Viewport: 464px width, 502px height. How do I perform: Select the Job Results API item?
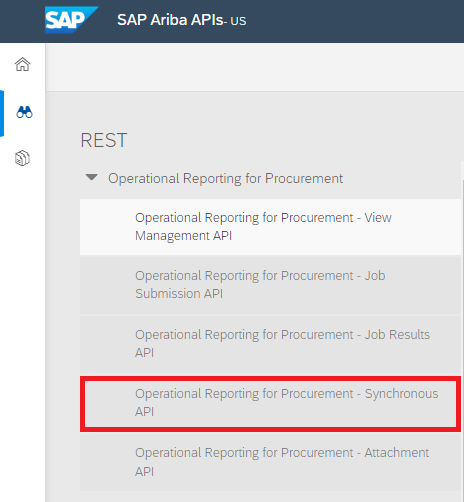[270, 344]
